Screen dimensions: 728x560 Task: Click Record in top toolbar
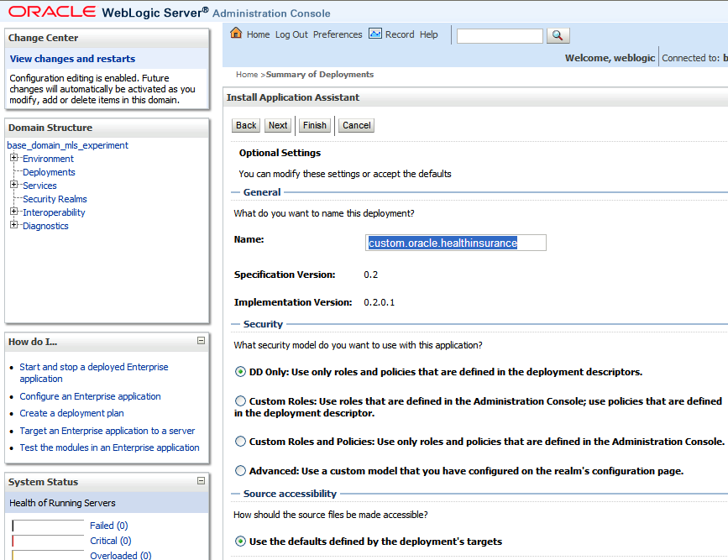pyautogui.click(x=400, y=34)
